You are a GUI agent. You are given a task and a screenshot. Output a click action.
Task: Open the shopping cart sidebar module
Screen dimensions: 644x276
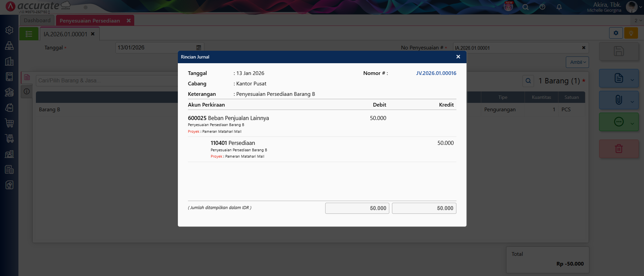[x=9, y=123]
